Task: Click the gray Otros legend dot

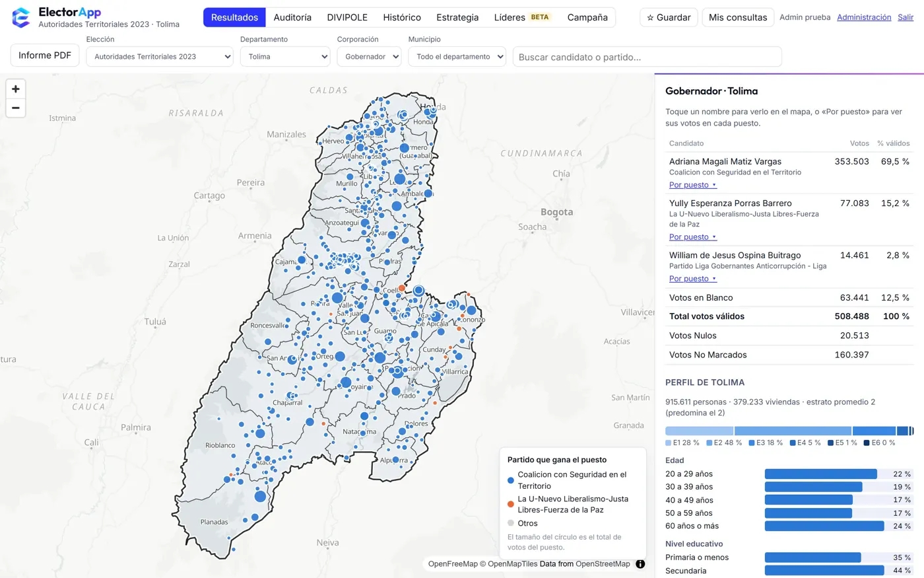Action: [x=511, y=523]
